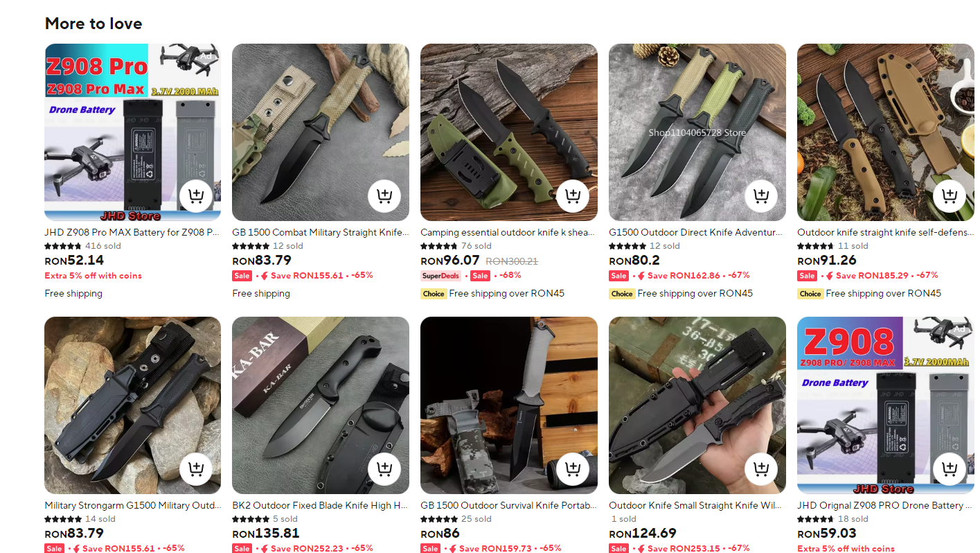The height and width of the screenshot is (553, 980).
Task: Open GB 1500 Combat Military Straight Knife link
Action: click(321, 233)
